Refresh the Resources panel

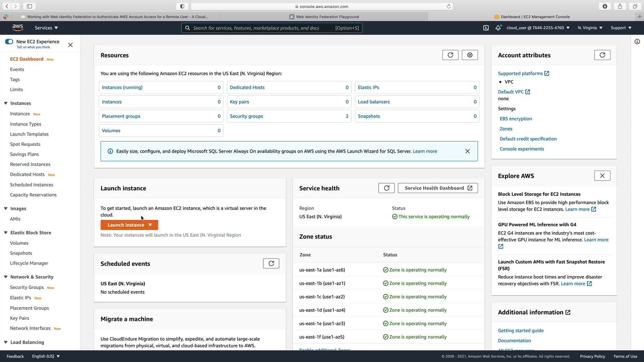coord(450,55)
